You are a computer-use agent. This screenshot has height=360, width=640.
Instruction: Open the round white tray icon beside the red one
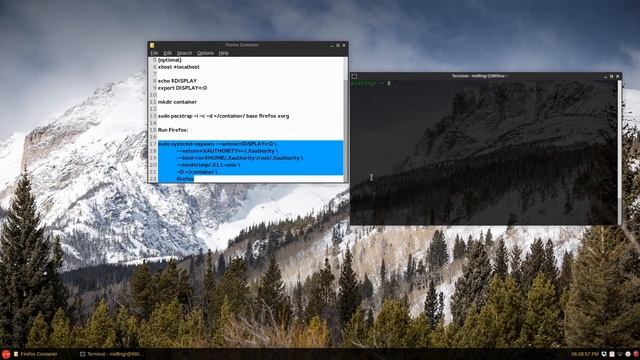point(628,354)
